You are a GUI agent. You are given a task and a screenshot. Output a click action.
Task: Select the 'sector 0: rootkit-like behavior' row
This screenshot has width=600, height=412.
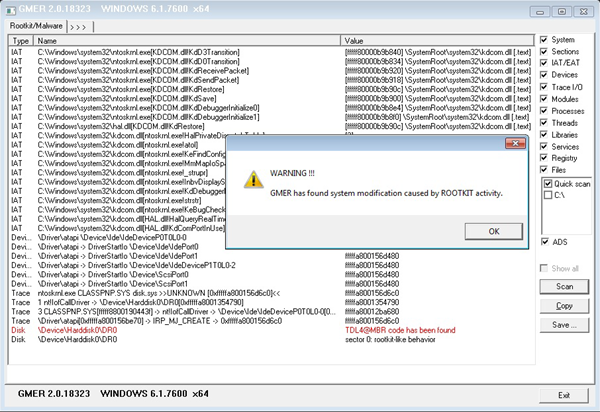click(271, 339)
